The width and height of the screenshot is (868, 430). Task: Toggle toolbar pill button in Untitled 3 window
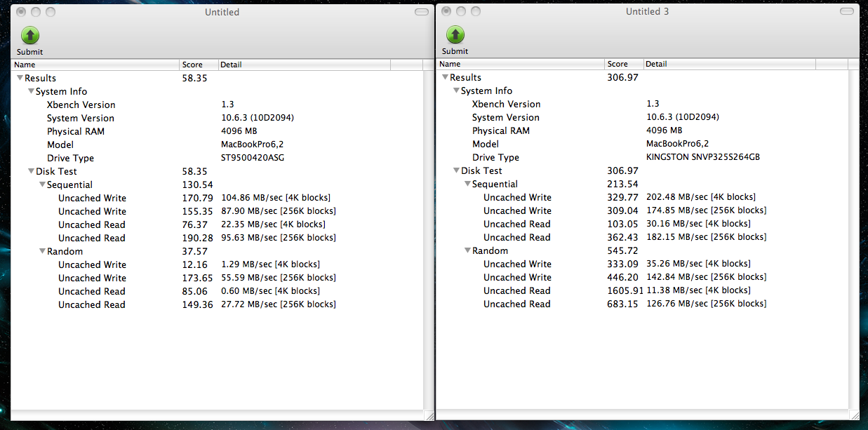pyautogui.click(x=847, y=12)
